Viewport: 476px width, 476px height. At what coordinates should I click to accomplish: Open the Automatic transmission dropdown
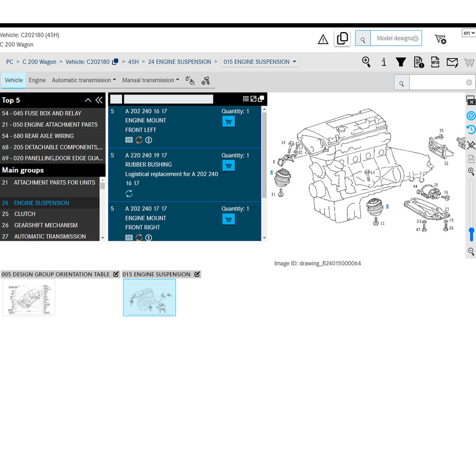click(x=84, y=80)
